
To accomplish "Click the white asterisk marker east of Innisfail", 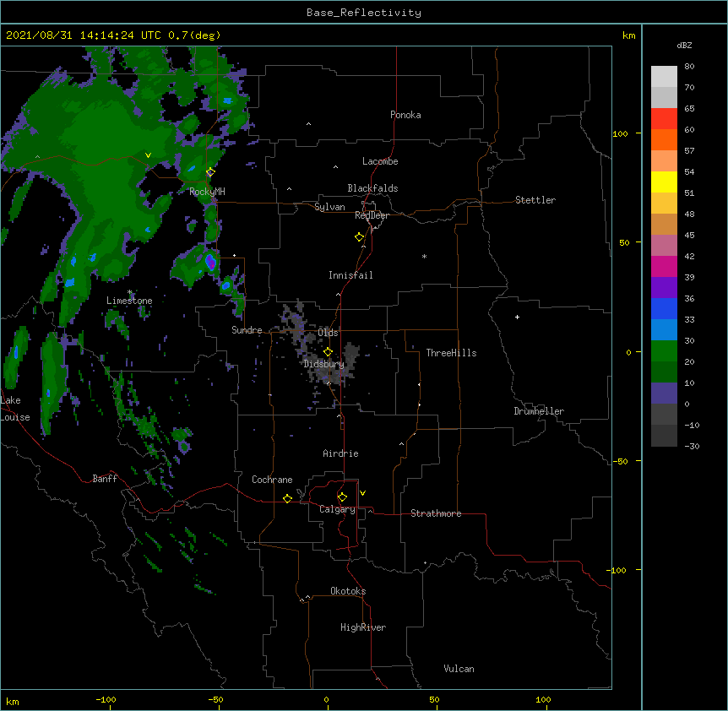I will point(424,256).
